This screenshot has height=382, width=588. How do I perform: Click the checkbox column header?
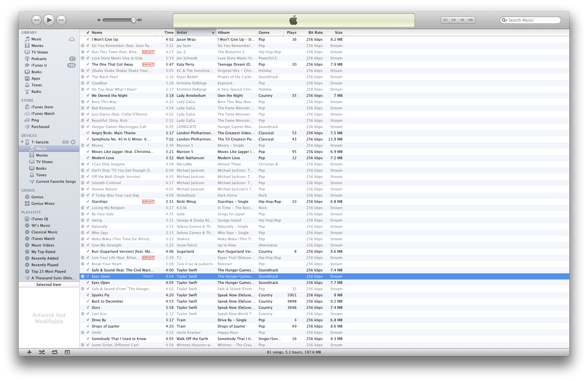[x=88, y=32]
